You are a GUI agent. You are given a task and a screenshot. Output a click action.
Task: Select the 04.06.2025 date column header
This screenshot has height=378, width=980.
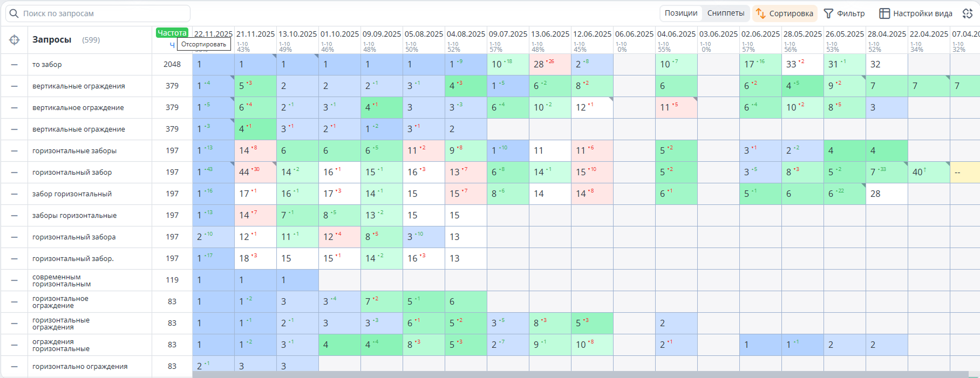coord(676,34)
